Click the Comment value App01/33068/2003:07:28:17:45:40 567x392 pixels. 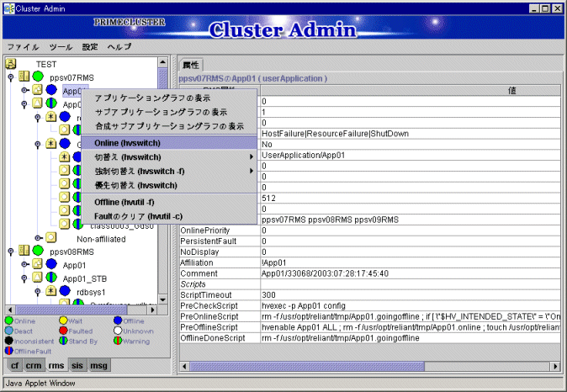[x=325, y=273]
